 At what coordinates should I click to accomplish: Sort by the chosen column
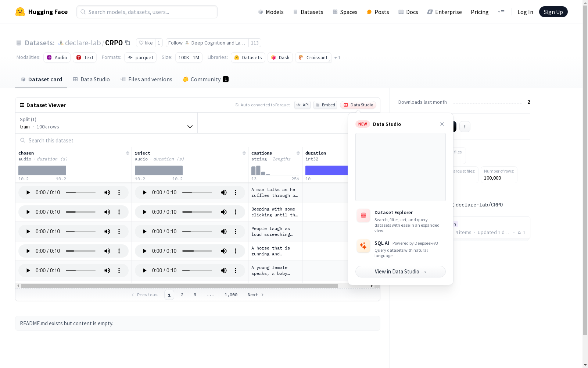128,153
